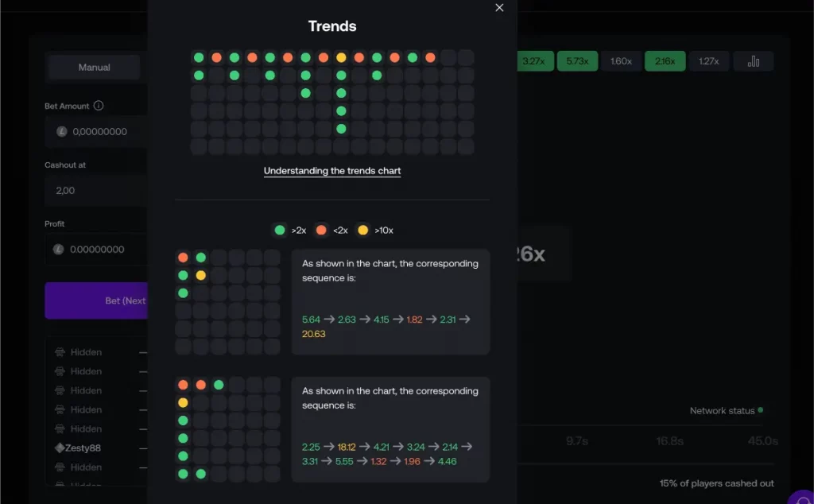
Task: Click the yellow dot in the main Trends grid
Action: 341,57
